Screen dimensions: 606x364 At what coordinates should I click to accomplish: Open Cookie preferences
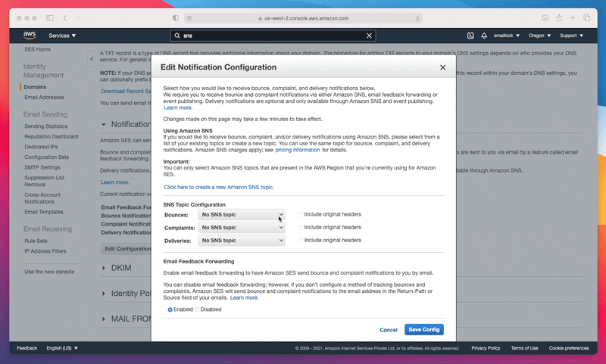569,348
